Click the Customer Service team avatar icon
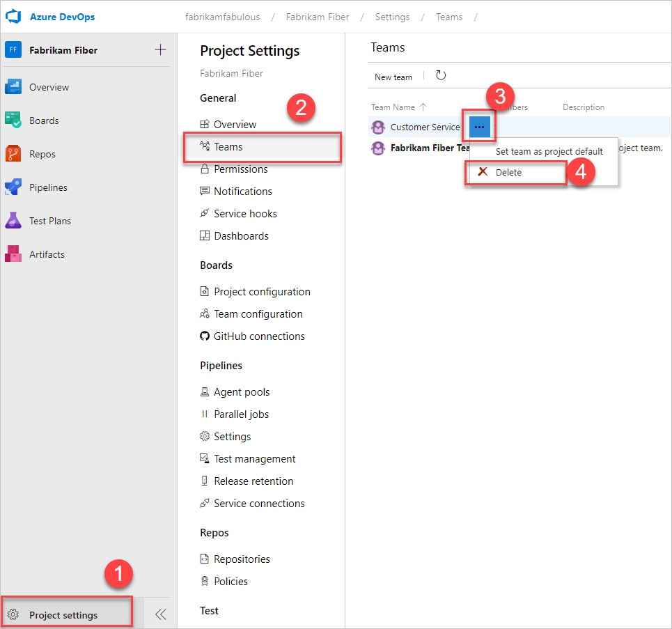 pos(378,127)
